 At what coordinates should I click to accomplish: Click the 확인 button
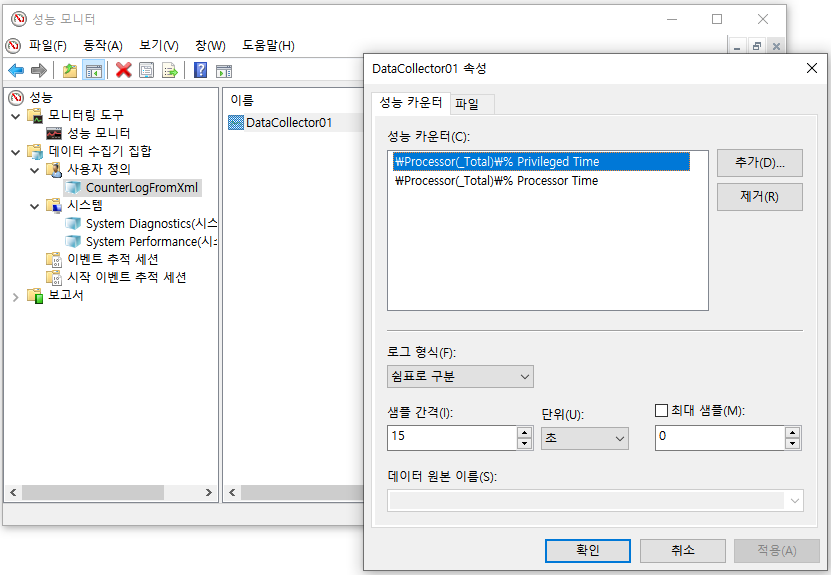point(588,550)
